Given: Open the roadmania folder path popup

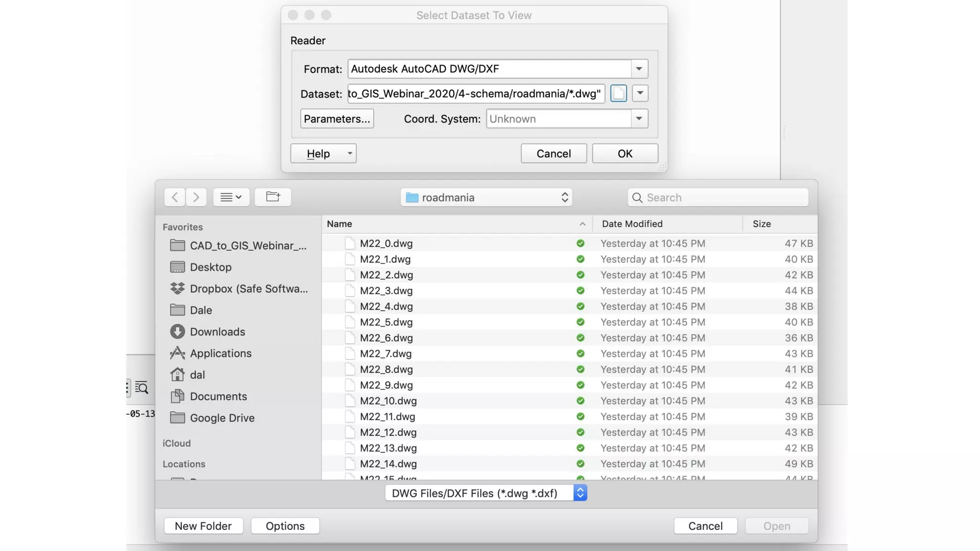Looking at the screenshot, I should pos(486,197).
